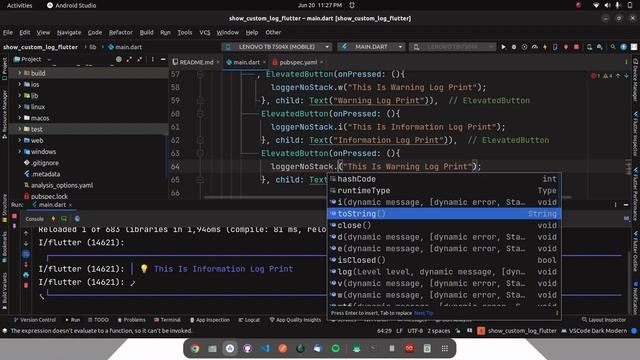
Task: Expand the linux folder
Action: pos(19,107)
